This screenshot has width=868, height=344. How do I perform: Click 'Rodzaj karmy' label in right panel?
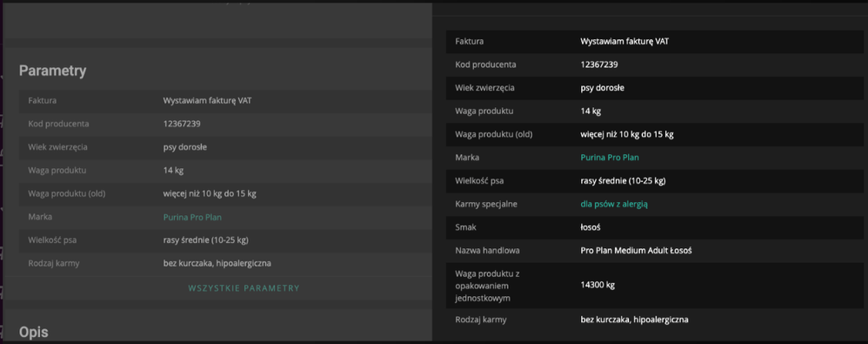coord(481,320)
